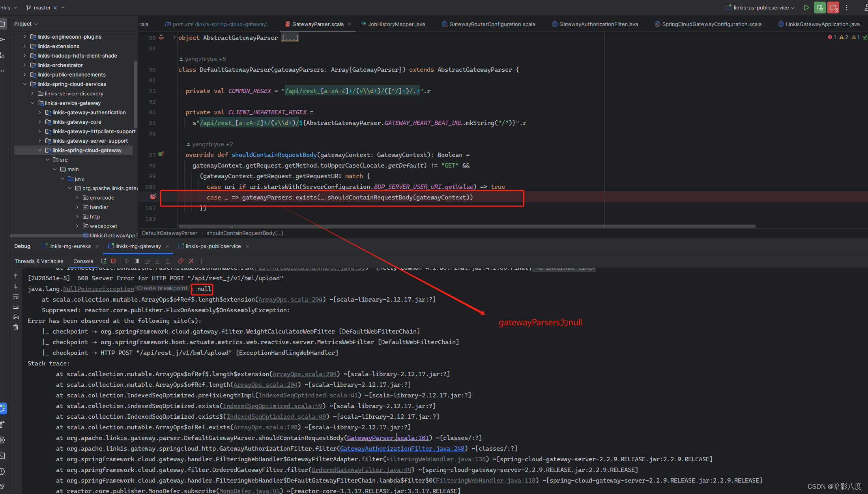Print the console output
868x494 pixels.
tap(16, 317)
